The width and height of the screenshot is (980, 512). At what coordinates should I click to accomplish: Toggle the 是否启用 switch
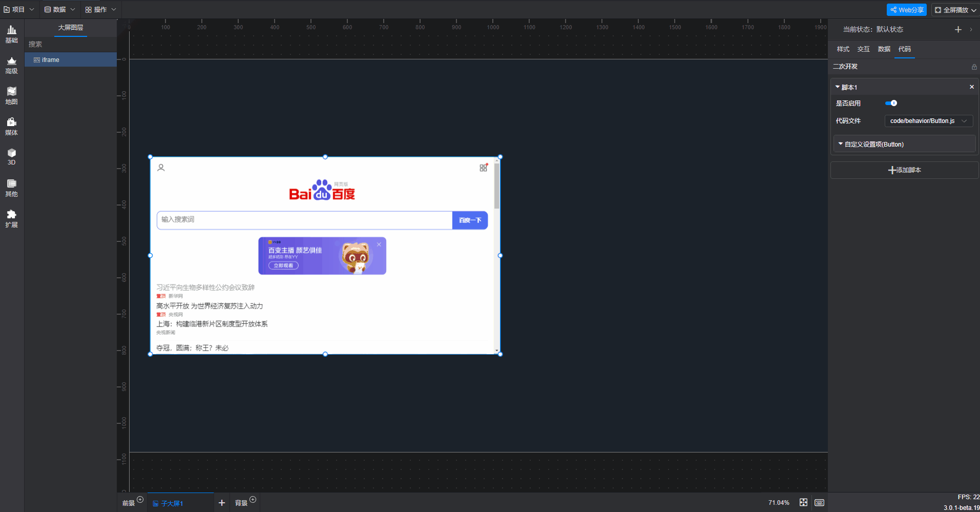[x=891, y=103]
